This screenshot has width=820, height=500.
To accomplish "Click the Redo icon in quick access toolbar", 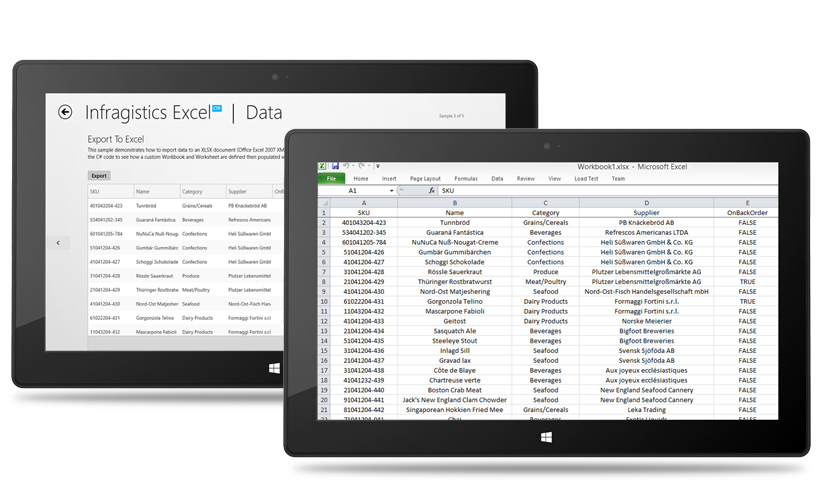I will tap(361, 166).
